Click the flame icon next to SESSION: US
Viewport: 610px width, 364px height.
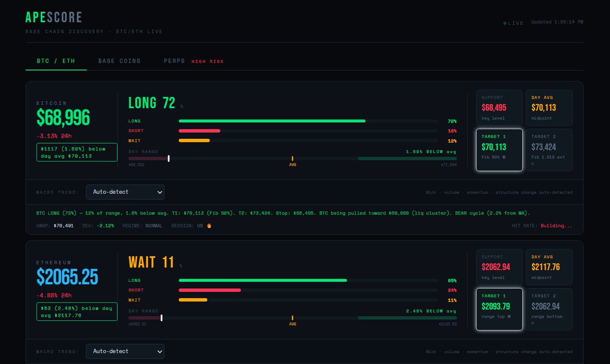(x=209, y=226)
